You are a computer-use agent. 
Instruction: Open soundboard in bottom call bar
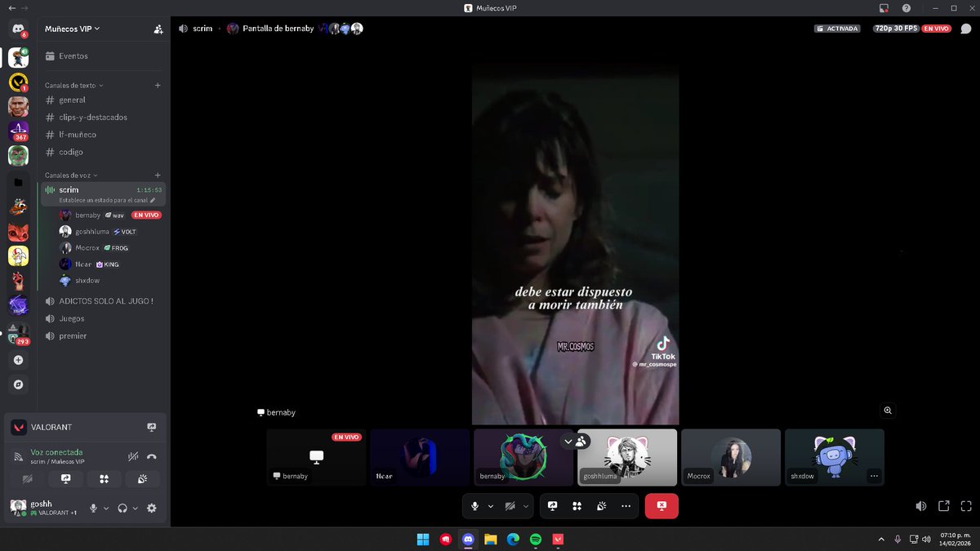(601, 506)
